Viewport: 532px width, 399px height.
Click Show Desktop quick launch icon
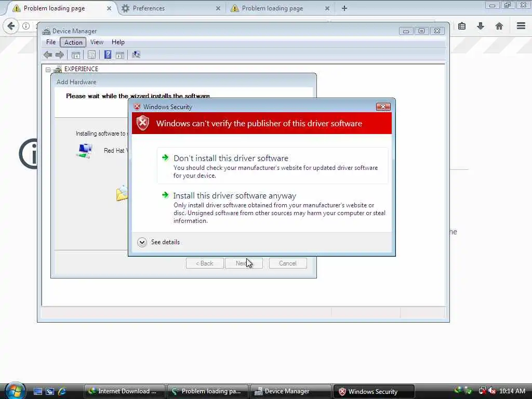(x=38, y=391)
